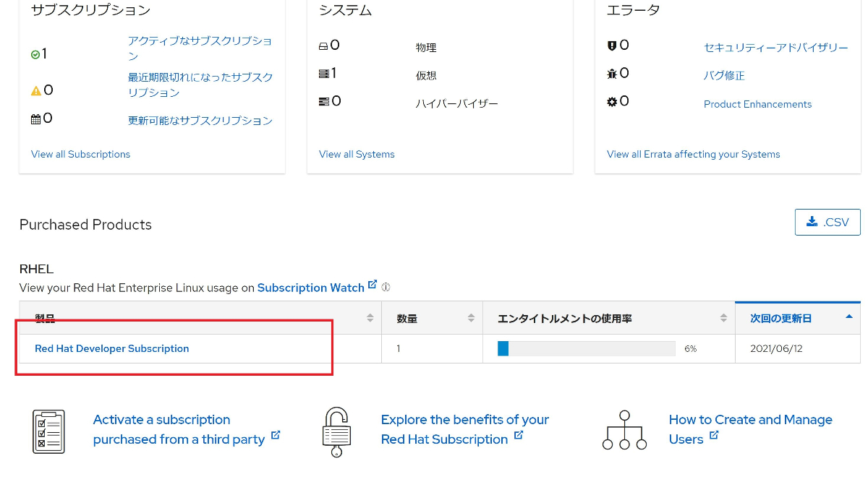The width and height of the screenshot is (868, 482).
Task: Click the RHEL section heading
Action: click(37, 269)
